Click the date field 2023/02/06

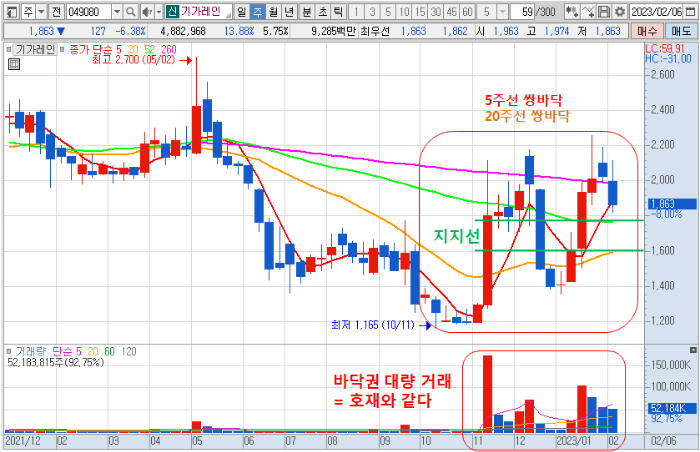pyautogui.click(x=657, y=12)
